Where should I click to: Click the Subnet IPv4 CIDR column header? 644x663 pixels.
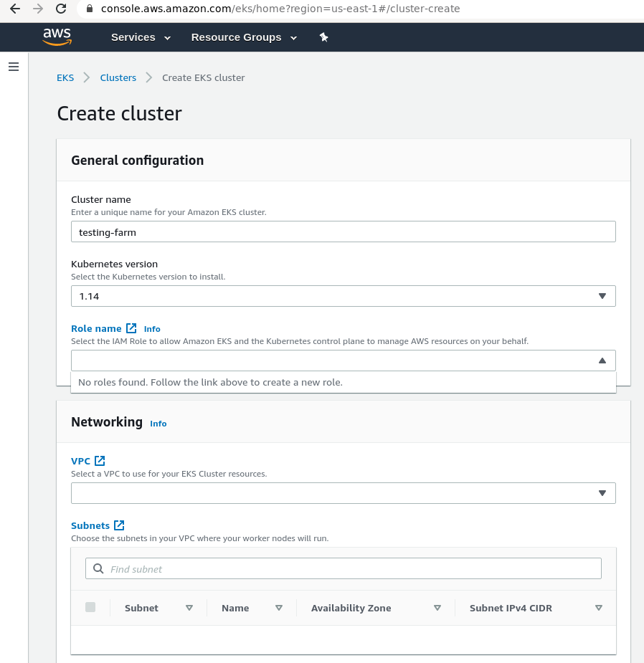tap(511, 608)
